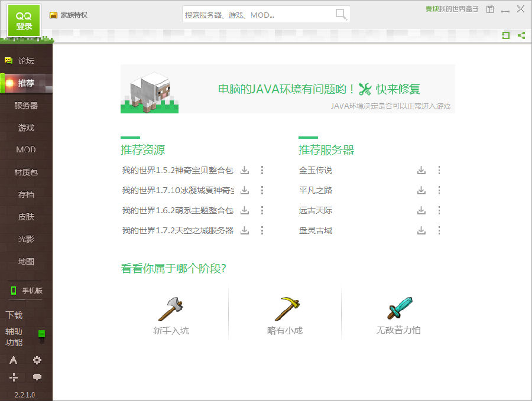This screenshot has height=401, width=532.
Task: Select the recommended tab in sidebar
Action: (x=26, y=83)
